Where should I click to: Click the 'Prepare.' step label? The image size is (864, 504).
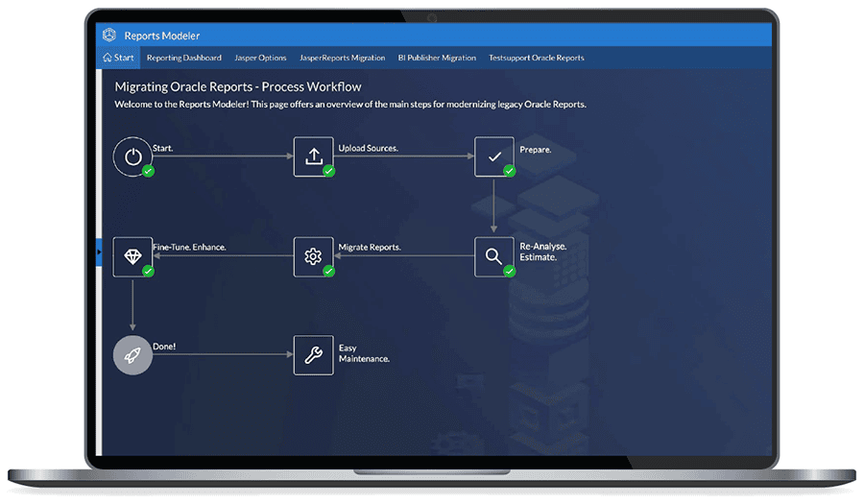point(535,150)
